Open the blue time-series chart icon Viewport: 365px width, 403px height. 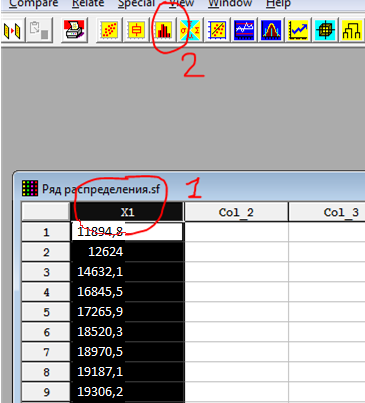click(244, 30)
